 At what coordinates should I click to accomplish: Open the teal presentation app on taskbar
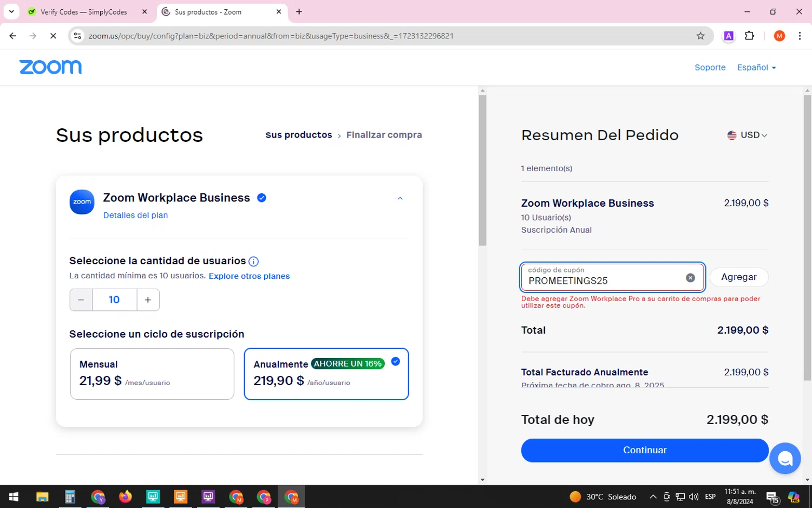click(x=153, y=497)
